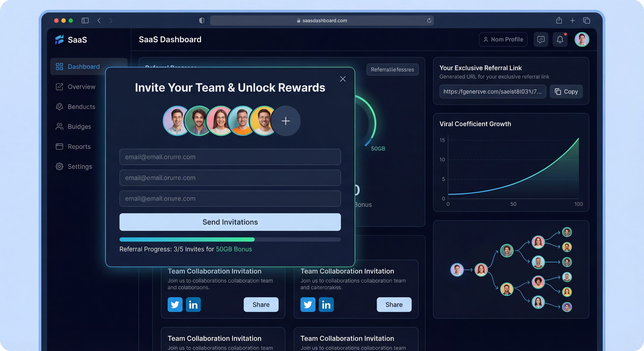The height and width of the screenshot is (351, 644).
Task: Open the notifications bell
Action: 560,39
